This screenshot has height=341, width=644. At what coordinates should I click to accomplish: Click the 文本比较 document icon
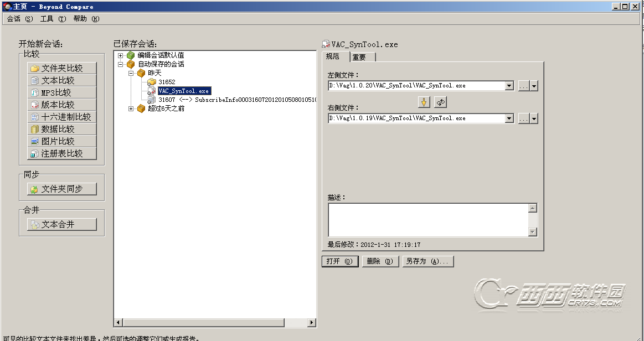pos(35,80)
